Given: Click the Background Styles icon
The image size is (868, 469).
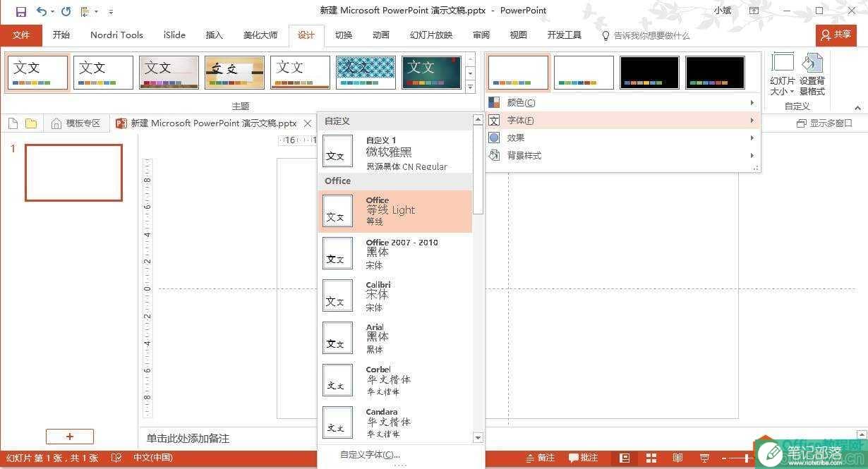Looking at the screenshot, I should pyautogui.click(x=494, y=155).
